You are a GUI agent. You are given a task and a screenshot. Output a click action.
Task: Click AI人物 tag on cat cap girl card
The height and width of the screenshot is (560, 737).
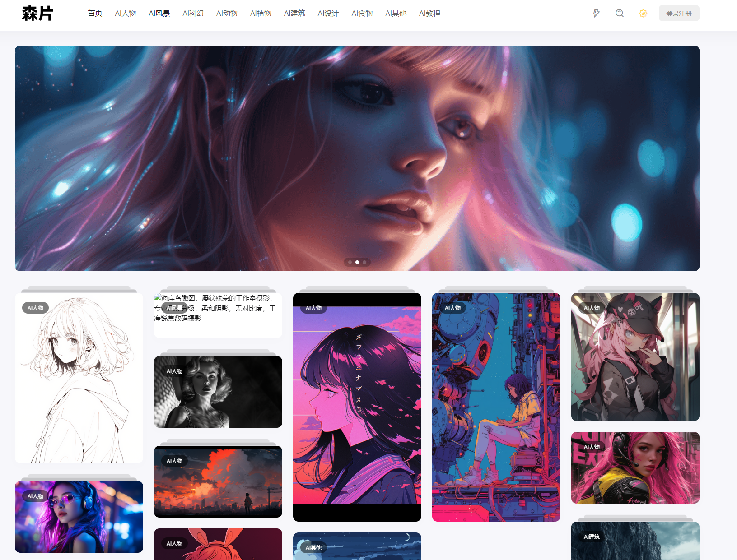[x=592, y=308]
